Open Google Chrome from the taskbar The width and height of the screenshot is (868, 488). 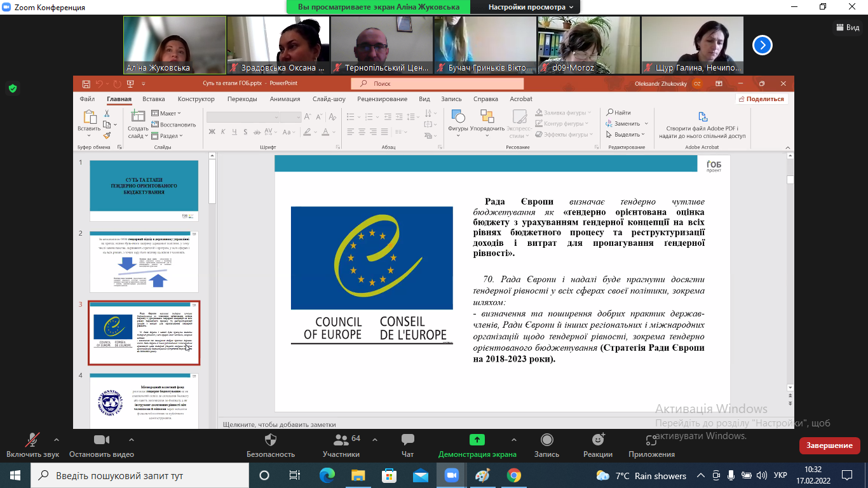[x=514, y=475]
